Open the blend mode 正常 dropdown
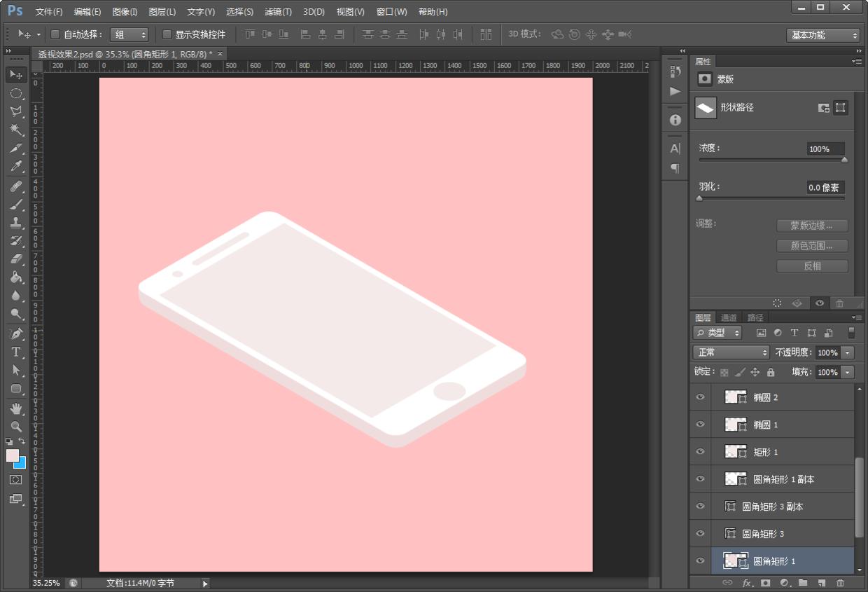 [x=731, y=352]
